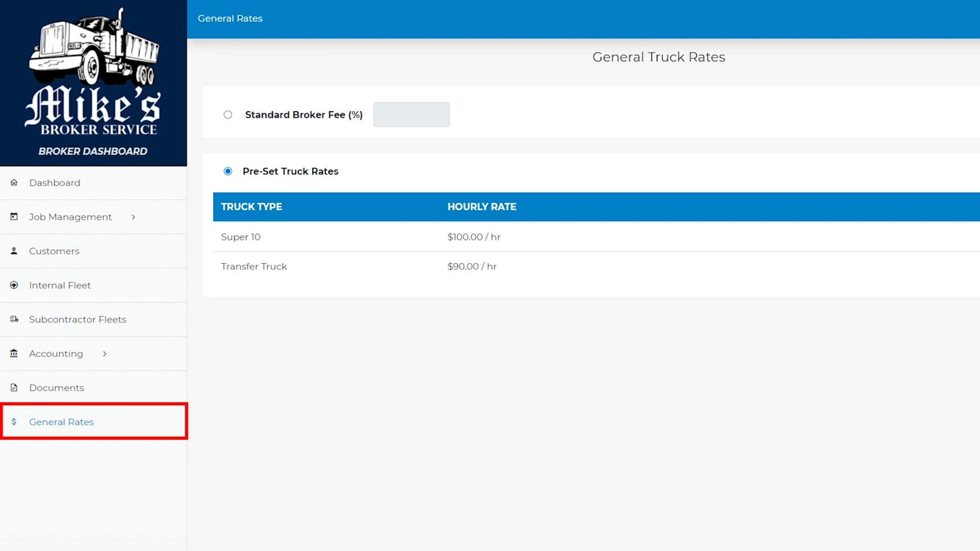
Task: Click the Customers person icon
Action: [x=13, y=251]
